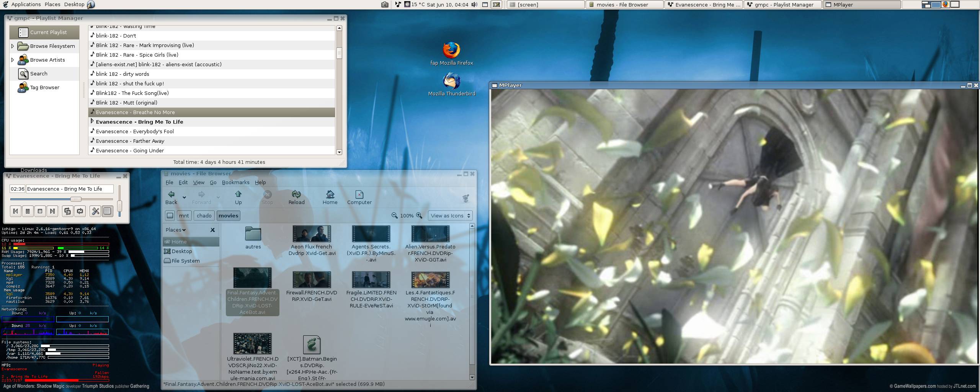The image size is (980, 392).
Task: Select 'blink 182 - dirty words' row
Action: [212, 74]
